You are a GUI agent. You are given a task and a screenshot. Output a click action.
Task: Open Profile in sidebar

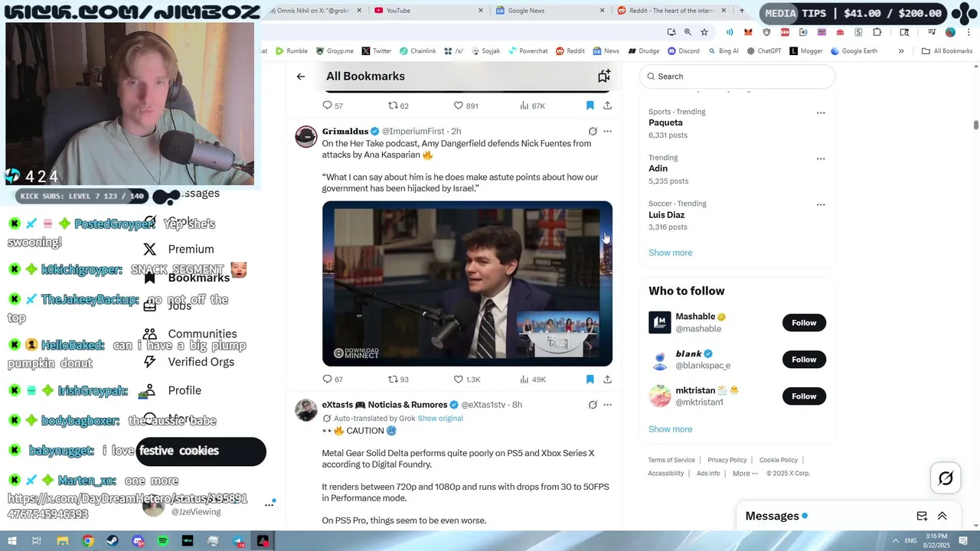click(173, 391)
